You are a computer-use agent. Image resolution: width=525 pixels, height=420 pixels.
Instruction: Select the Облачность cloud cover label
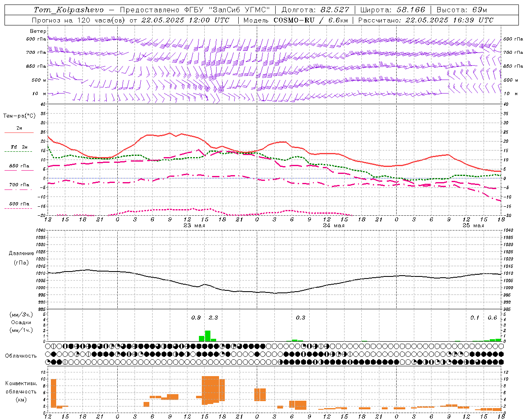tap(21, 356)
